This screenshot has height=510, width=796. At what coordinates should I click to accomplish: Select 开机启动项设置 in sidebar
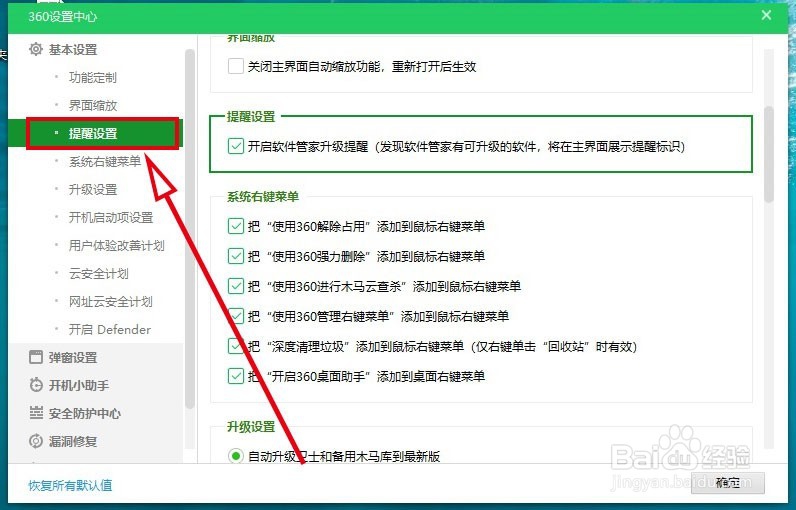pyautogui.click(x=111, y=217)
